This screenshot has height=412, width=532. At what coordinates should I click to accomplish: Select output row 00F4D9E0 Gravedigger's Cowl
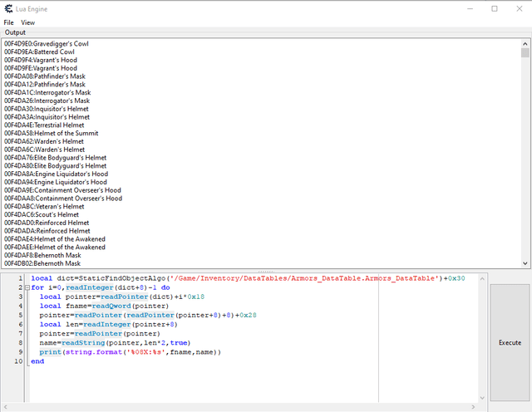click(47, 44)
